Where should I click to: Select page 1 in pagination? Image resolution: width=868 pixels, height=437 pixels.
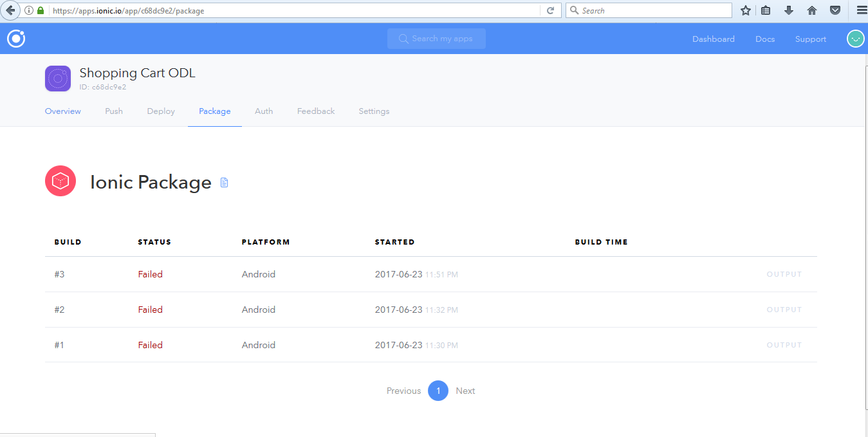(438, 391)
